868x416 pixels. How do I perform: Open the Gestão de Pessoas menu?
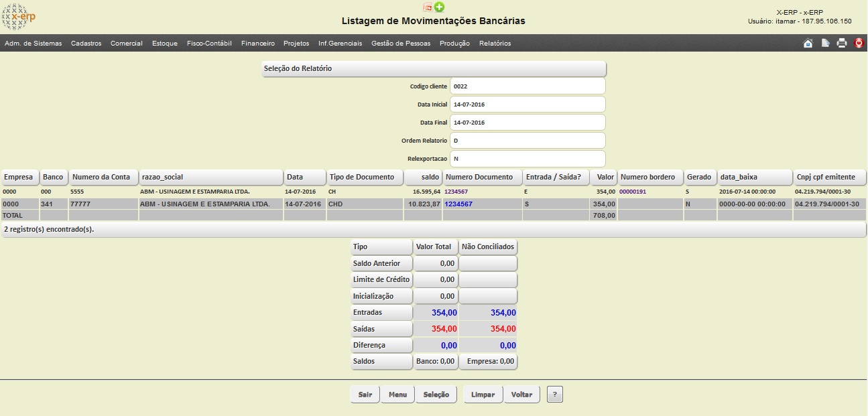point(401,44)
